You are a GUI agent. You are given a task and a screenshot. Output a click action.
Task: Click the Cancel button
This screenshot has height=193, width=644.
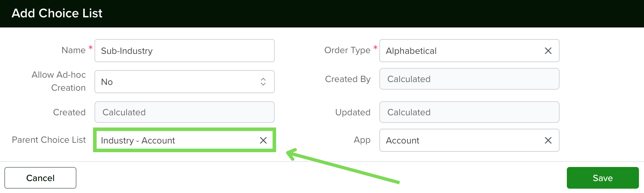(40, 178)
